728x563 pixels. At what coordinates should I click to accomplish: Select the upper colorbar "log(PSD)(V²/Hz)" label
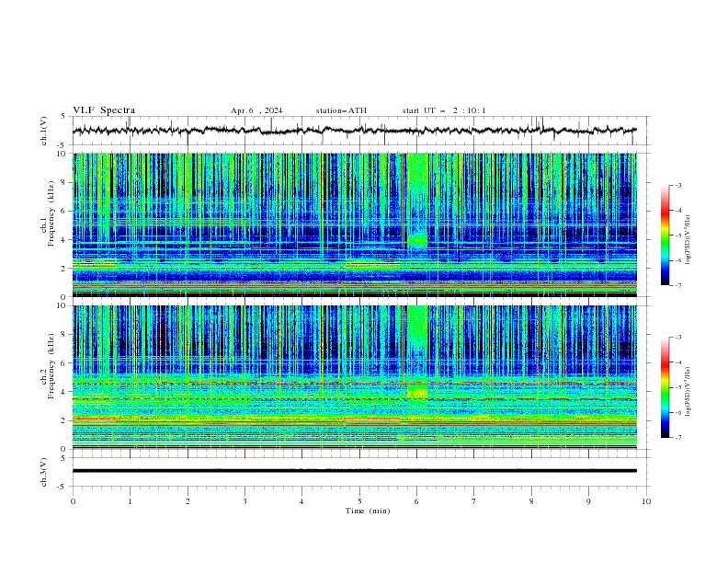(x=688, y=240)
